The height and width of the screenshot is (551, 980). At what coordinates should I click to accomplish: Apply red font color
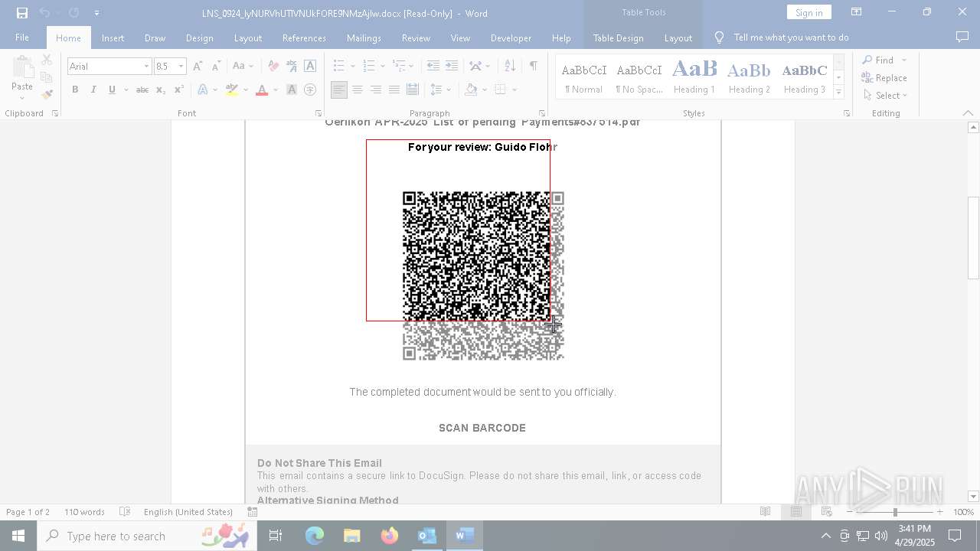click(262, 90)
